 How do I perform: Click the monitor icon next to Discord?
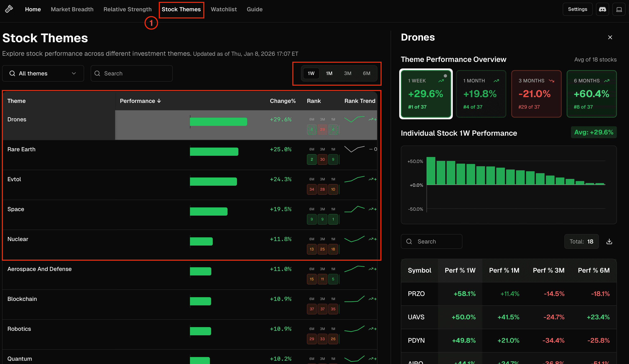click(619, 9)
